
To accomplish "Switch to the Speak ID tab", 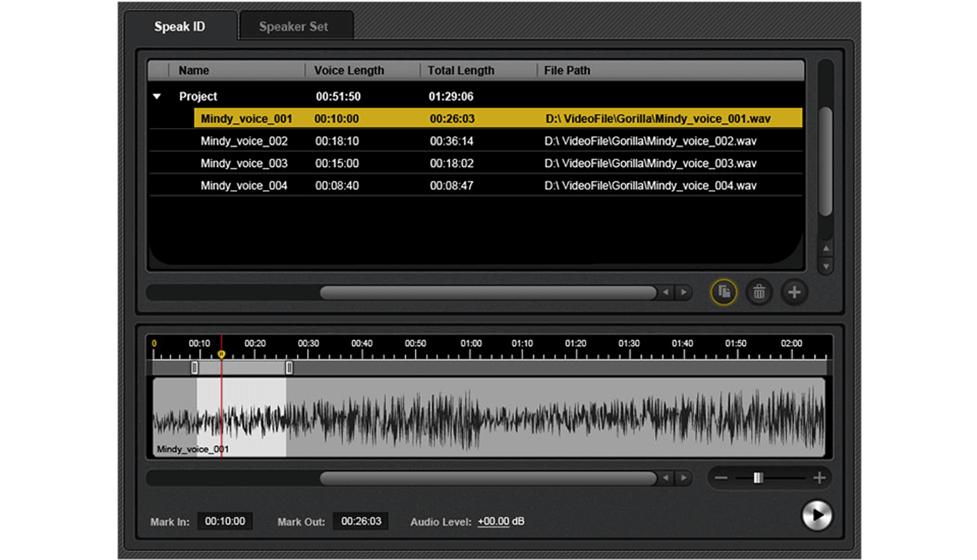I will coord(180,27).
